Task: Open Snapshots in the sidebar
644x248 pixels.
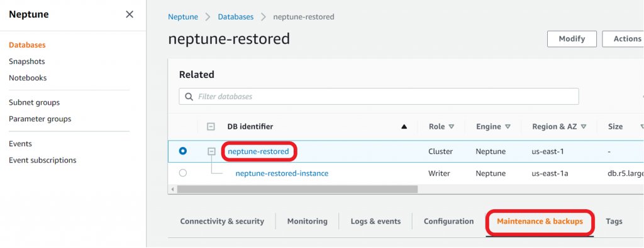Action: pos(26,62)
